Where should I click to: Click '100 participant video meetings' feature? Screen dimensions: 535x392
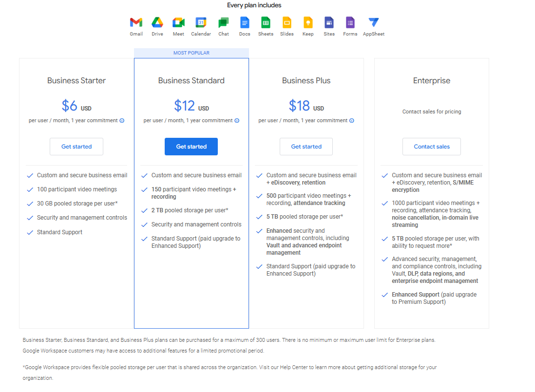77,189
